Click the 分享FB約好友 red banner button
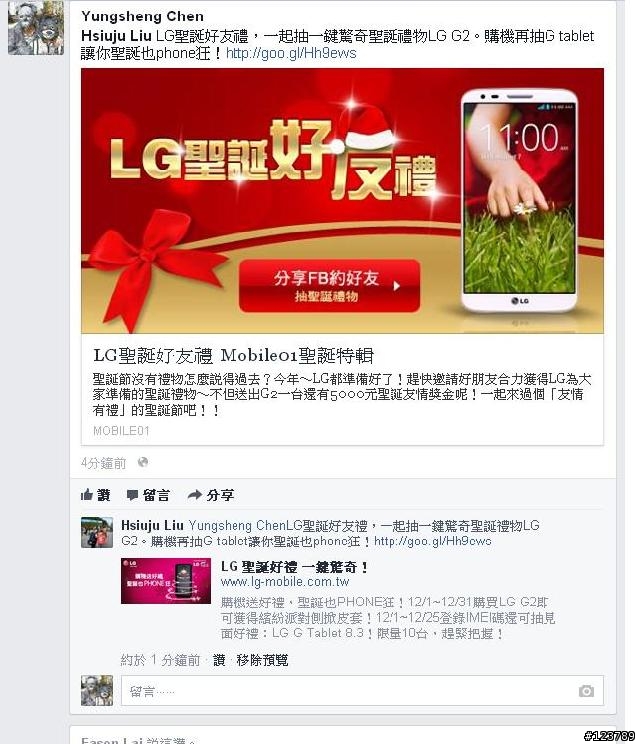The width and height of the screenshot is (640, 744). [329, 286]
